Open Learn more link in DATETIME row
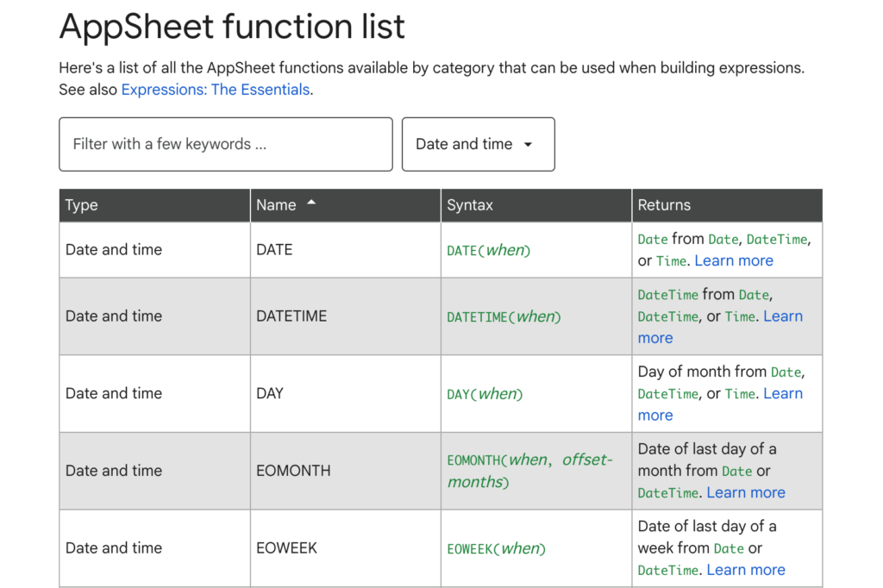 720,328
